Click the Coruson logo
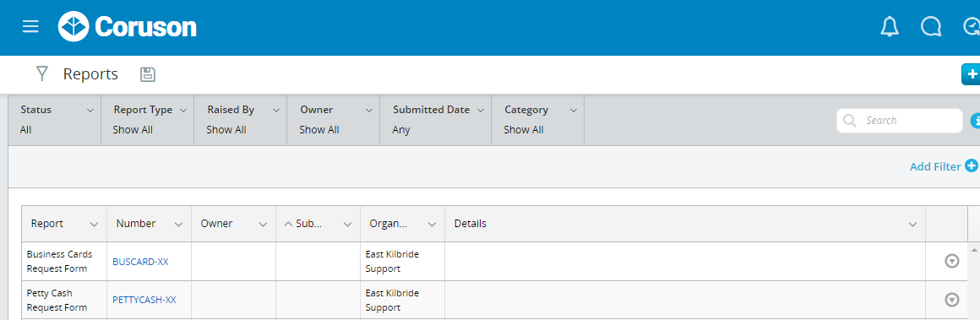 pyautogui.click(x=128, y=27)
